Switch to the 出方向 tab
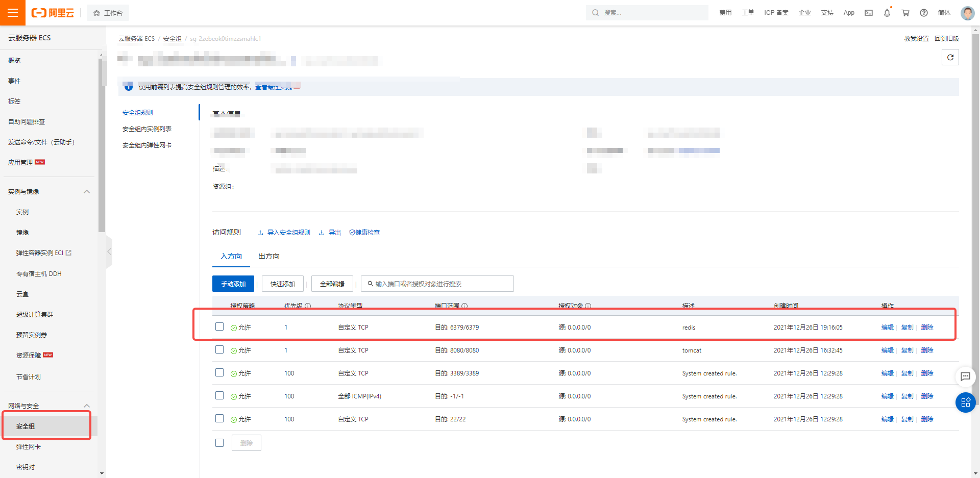This screenshot has width=980, height=478. point(268,256)
